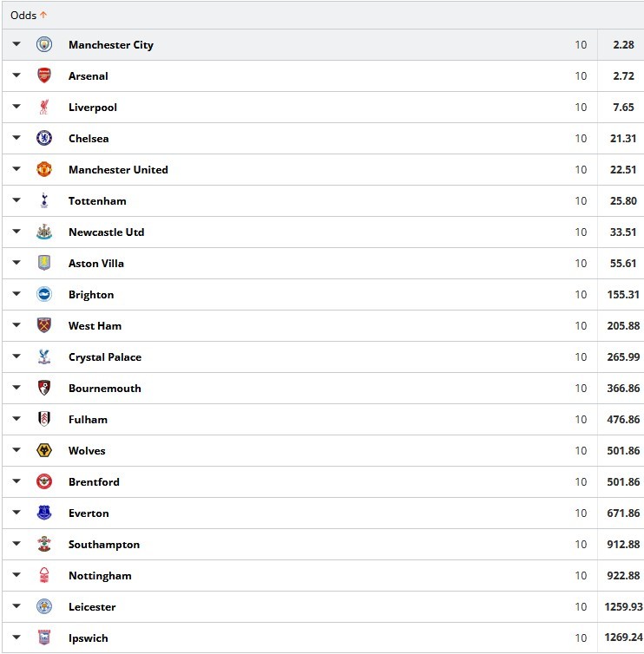
Task: Click the Chelsea club badge
Action: point(44,139)
